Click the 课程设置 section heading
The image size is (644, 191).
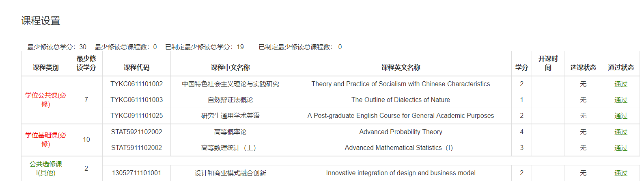41,21
